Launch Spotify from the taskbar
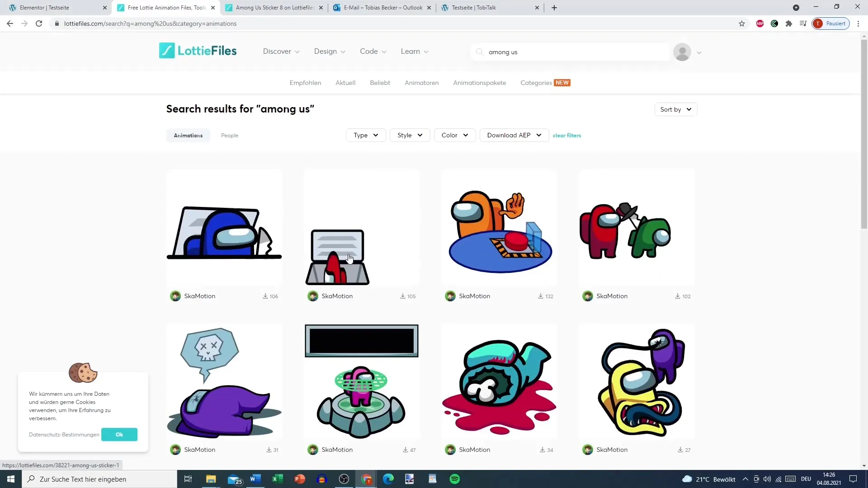The height and width of the screenshot is (488, 868). 455,479
